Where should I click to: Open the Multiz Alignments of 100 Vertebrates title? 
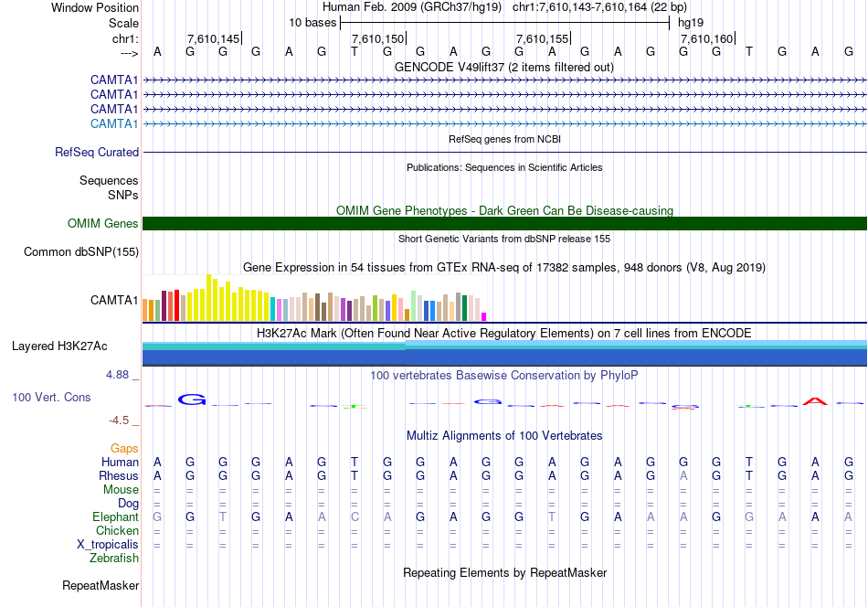tap(503, 435)
